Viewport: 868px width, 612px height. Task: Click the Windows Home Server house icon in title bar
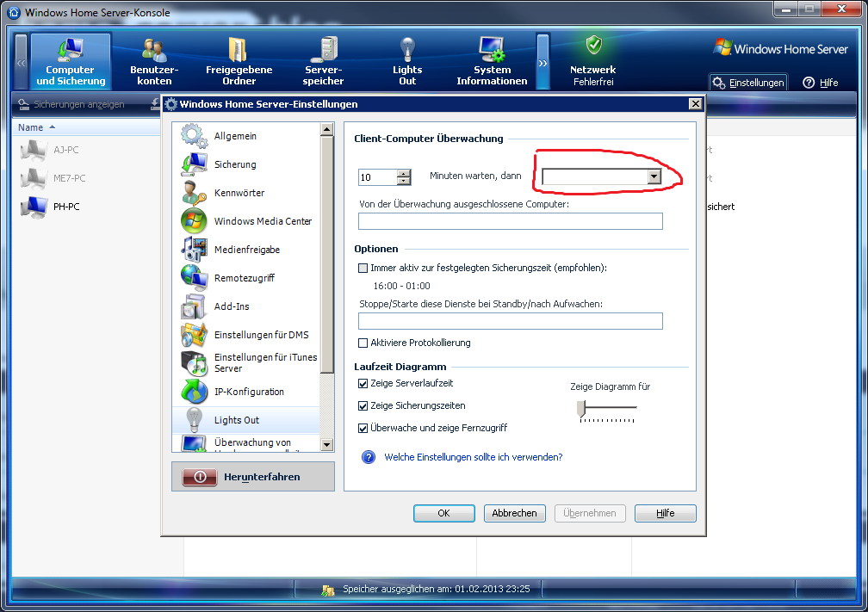click(x=14, y=12)
